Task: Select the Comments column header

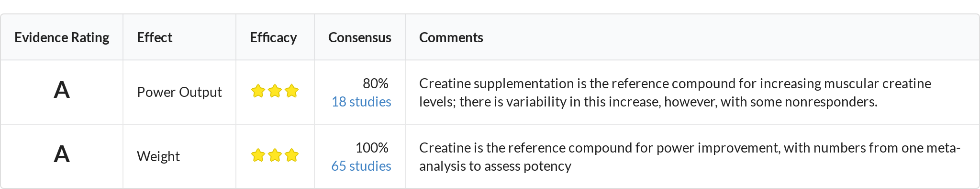Action: [x=451, y=37]
